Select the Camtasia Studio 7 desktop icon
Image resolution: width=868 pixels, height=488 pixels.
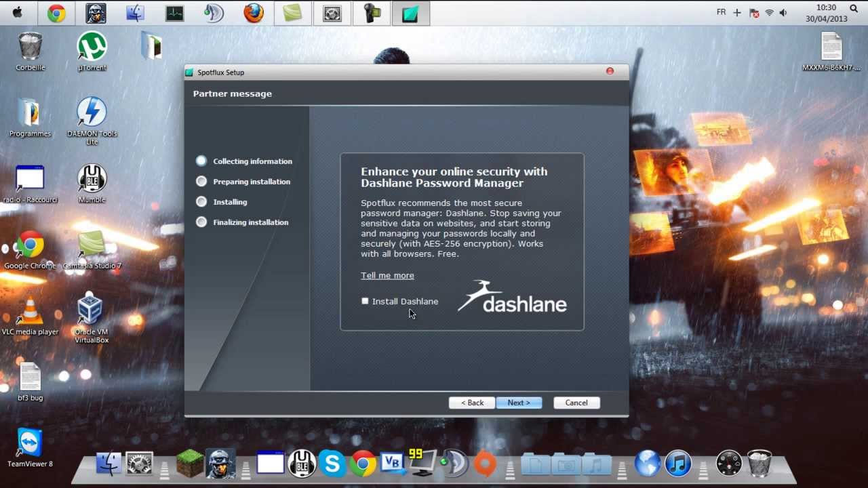(92, 249)
